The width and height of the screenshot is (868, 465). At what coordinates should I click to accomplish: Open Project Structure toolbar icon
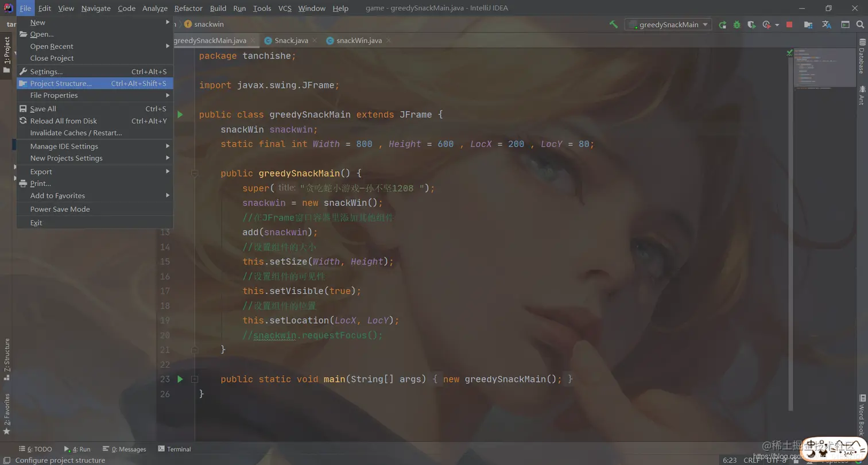point(808,25)
